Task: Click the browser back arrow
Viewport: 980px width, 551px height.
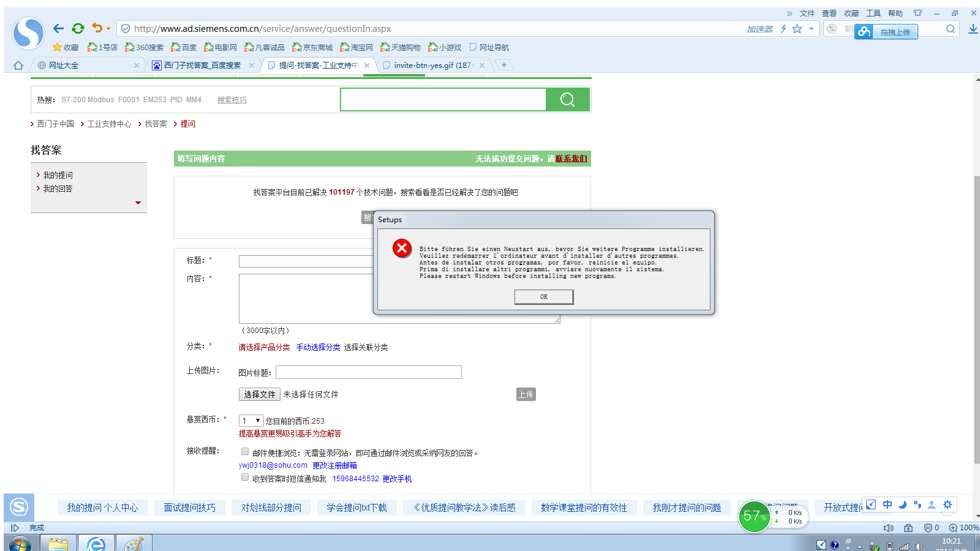Action: point(58,28)
